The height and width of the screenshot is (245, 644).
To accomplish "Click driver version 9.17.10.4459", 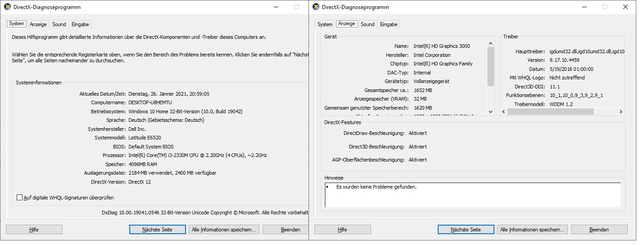I will [x=564, y=60].
